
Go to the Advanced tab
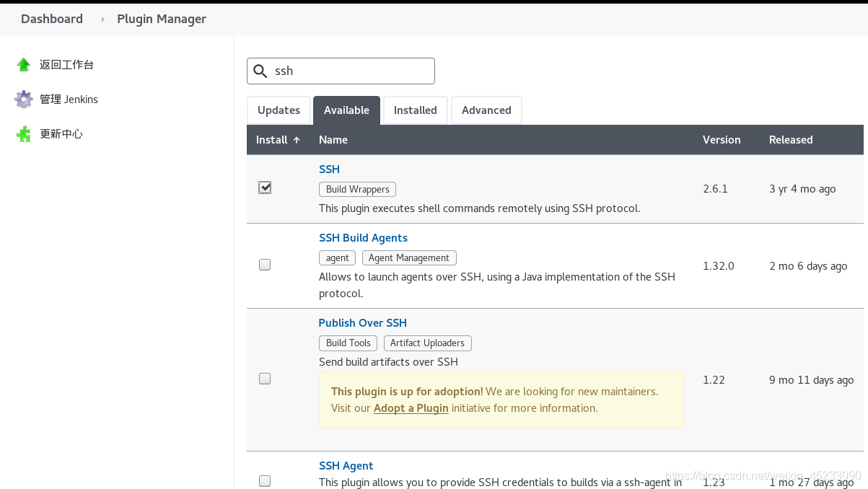tap(486, 110)
